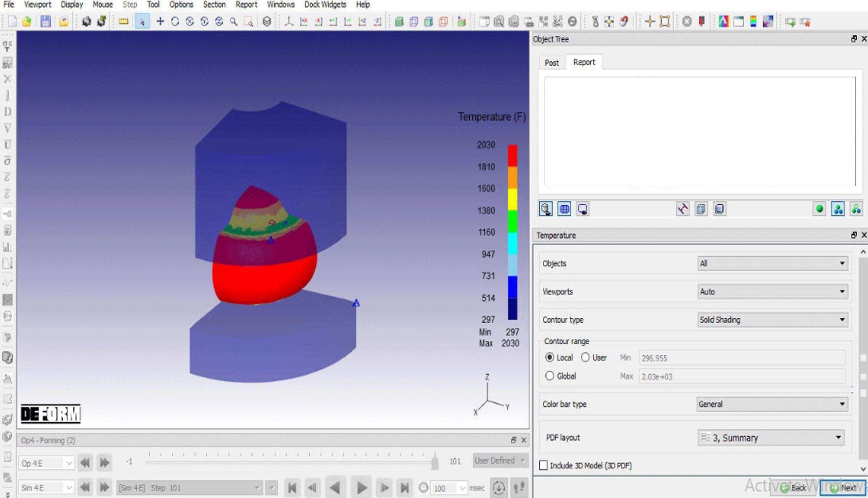Screen dimensions: 868x498
Task: Click the rotate about X axis icon
Action: pos(190,22)
